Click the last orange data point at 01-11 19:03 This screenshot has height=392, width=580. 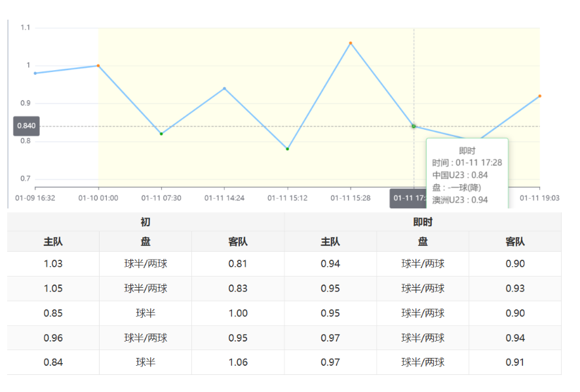(539, 96)
